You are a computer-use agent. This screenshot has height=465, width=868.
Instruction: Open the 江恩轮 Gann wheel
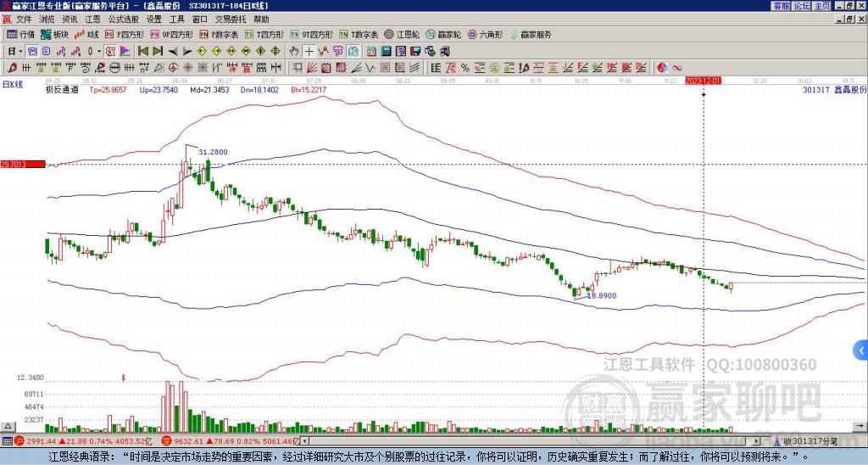pyautogui.click(x=402, y=34)
